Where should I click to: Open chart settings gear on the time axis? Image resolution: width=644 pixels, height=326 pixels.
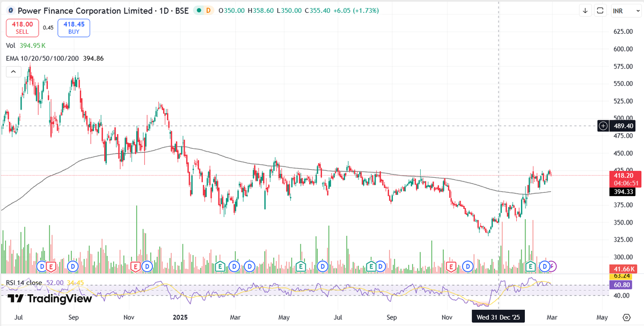(x=626, y=317)
